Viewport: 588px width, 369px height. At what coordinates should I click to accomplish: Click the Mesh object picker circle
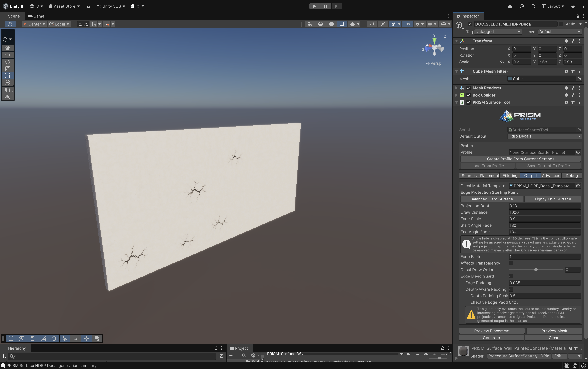click(x=579, y=79)
